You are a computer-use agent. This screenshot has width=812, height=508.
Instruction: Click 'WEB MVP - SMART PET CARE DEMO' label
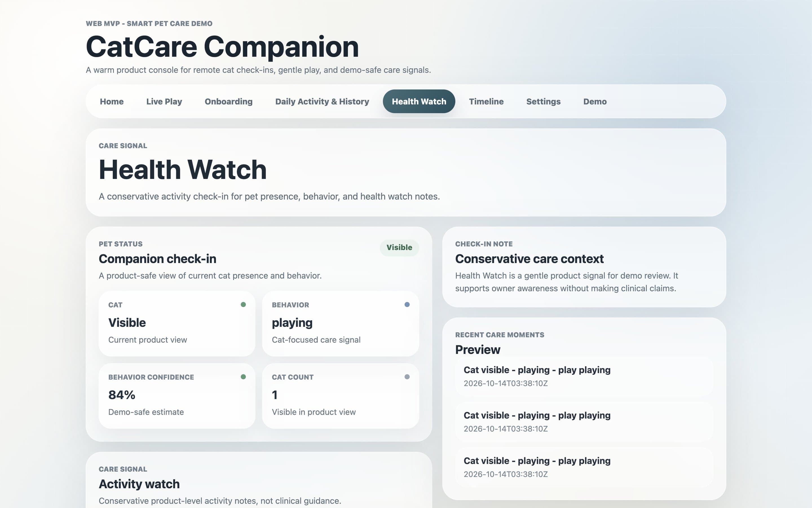click(149, 23)
